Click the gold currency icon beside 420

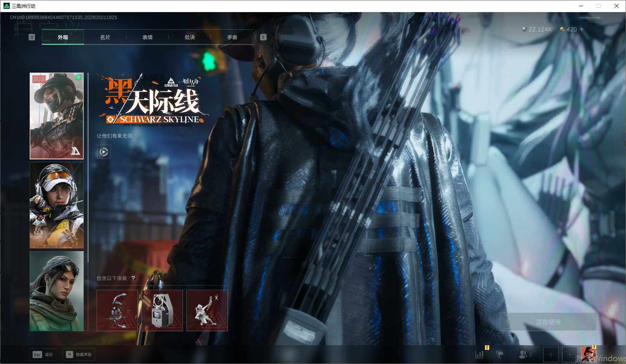562,29
